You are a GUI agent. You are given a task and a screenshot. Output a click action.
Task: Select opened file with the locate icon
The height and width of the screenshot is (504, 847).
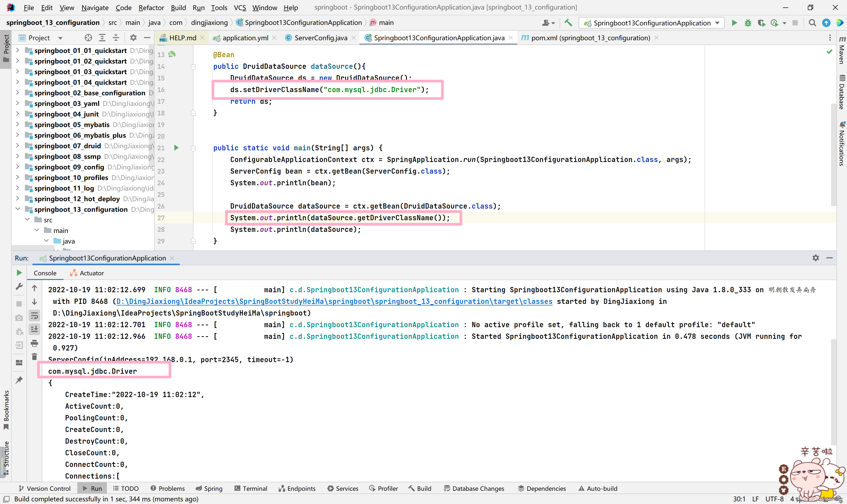[x=88, y=38]
